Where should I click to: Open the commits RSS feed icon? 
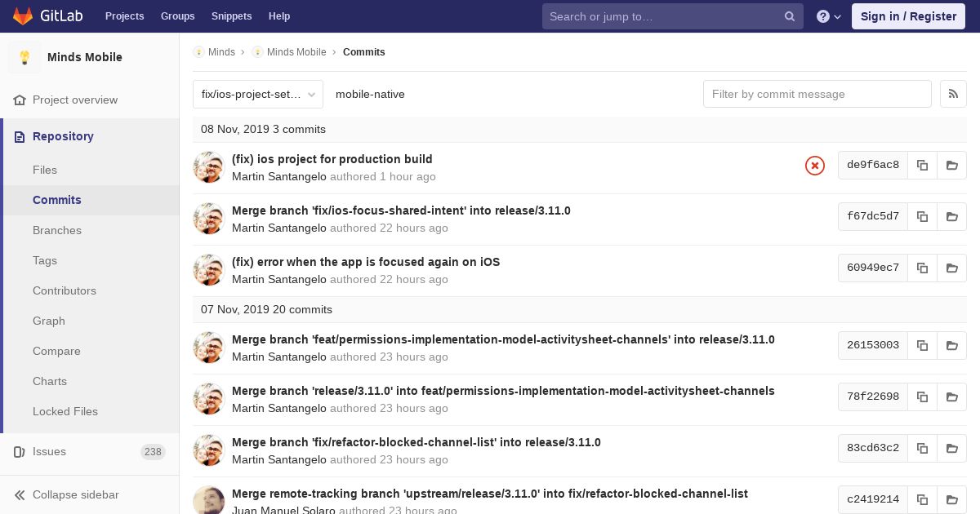953,94
